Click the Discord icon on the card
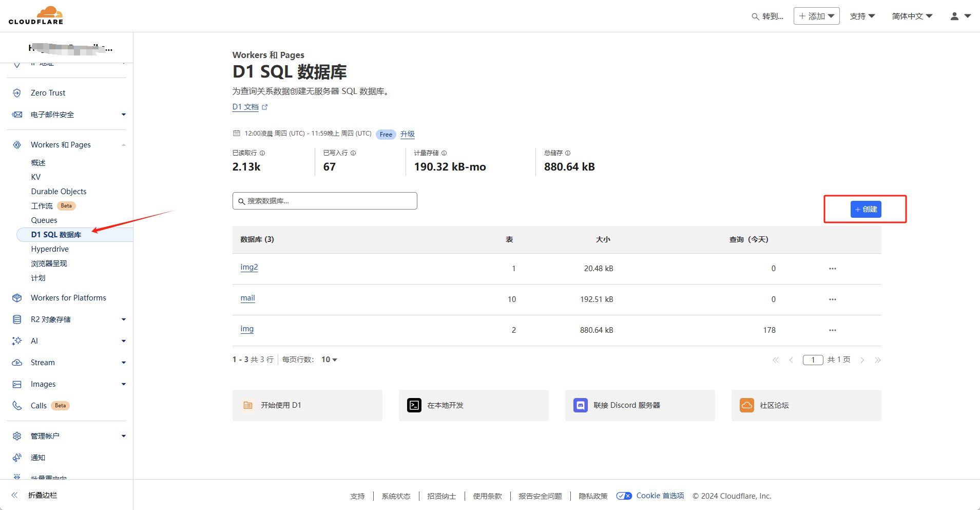The width and height of the screenshot is (980, 510). pos(581,405)
